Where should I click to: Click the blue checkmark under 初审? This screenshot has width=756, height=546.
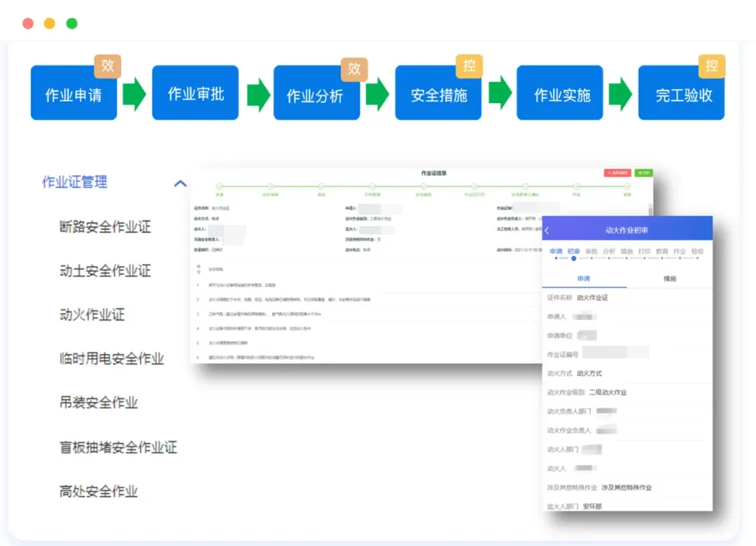click(x=573, y=258)
